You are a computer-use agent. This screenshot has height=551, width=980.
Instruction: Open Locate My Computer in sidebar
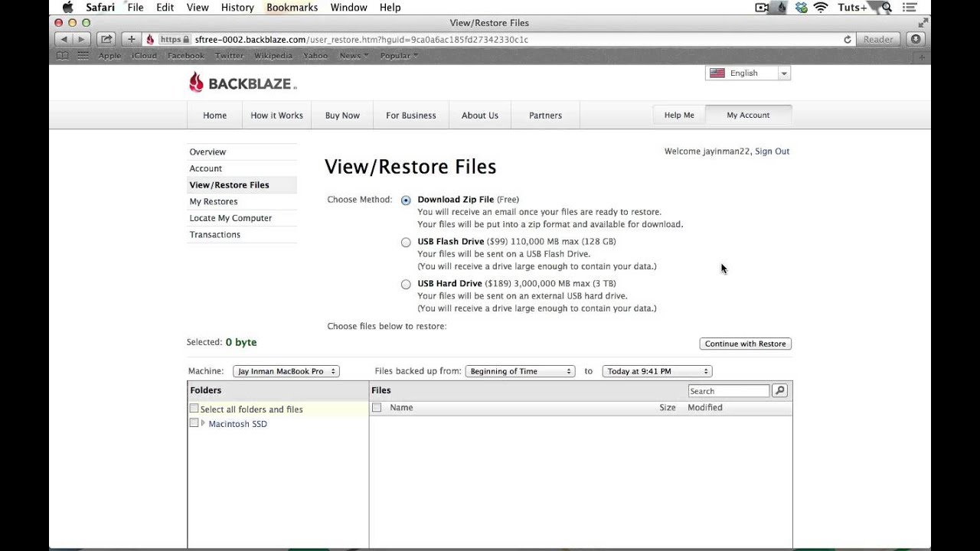[x=230, y=218]
